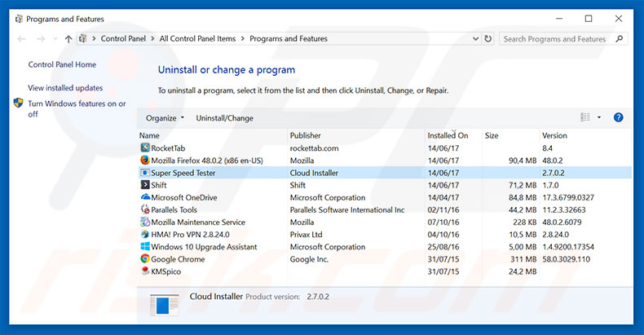644x335 pixels.
Task: Select the KMSpico program icon
Action: (x=145, y=271)
